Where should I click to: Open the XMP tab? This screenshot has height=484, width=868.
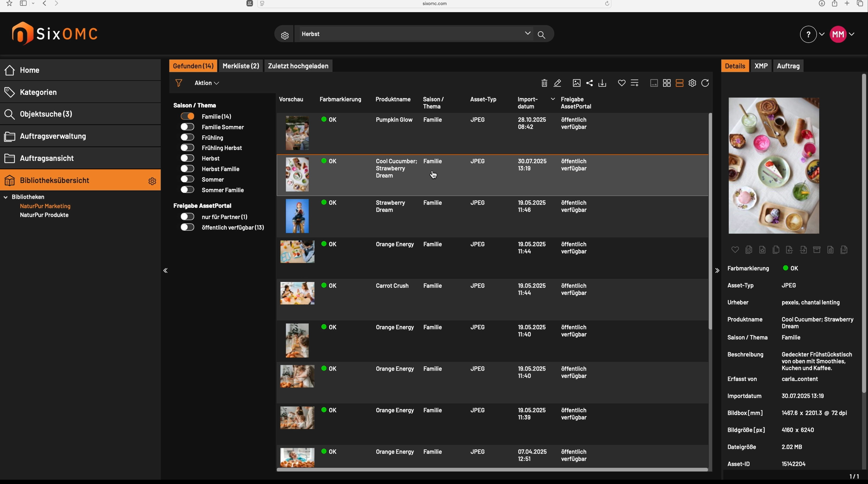tap(761, 66)
